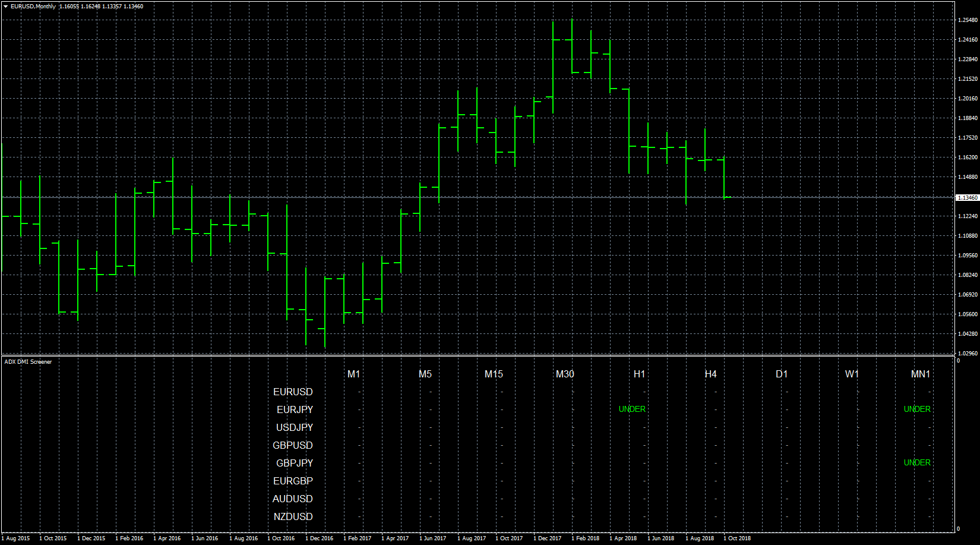The image size is (980, 545).
Task: Click the 1.13460 current price tag
Action: point(968,197)
